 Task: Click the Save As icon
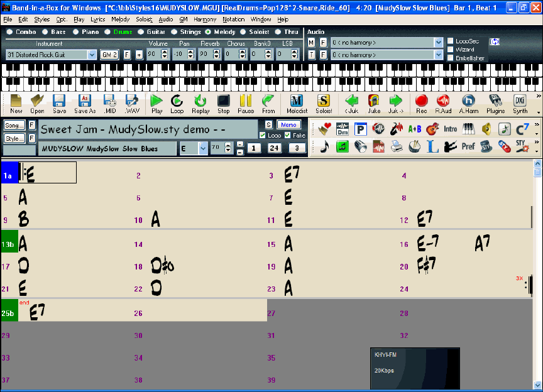click(85, 104)
